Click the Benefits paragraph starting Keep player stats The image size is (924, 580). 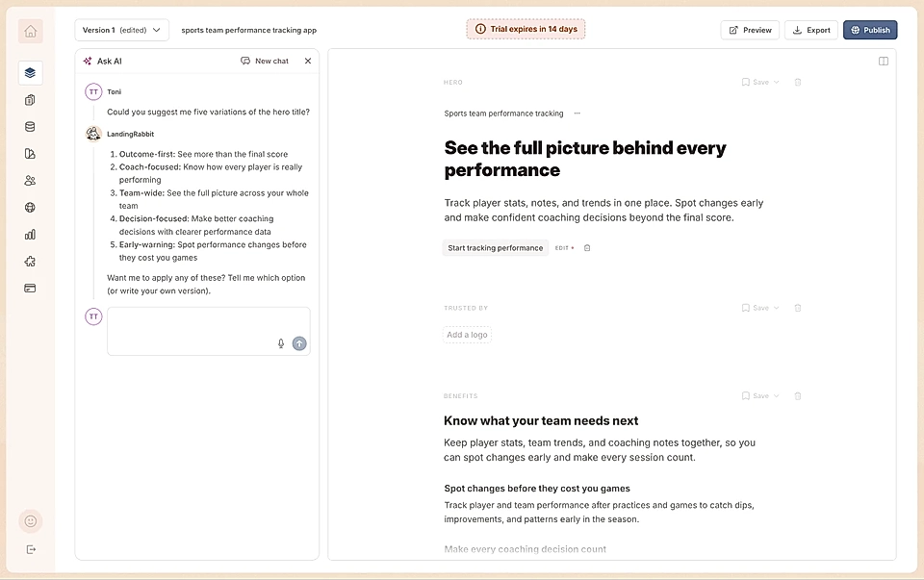coord(600,450)
